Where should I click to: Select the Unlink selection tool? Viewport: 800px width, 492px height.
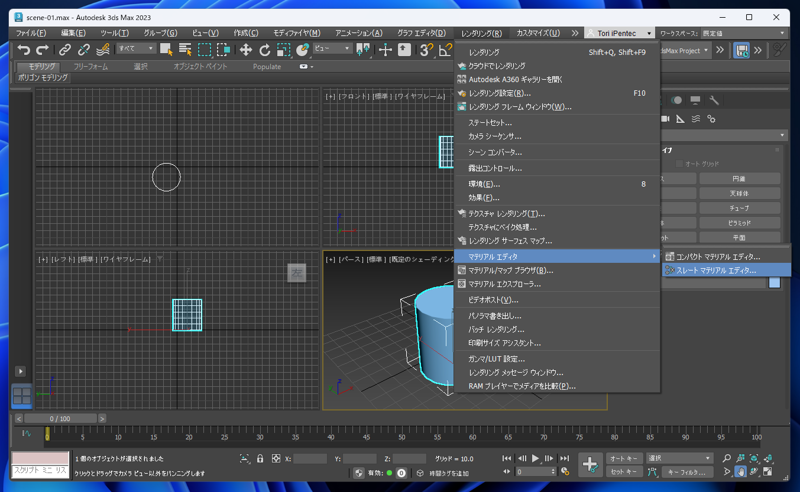84,50
